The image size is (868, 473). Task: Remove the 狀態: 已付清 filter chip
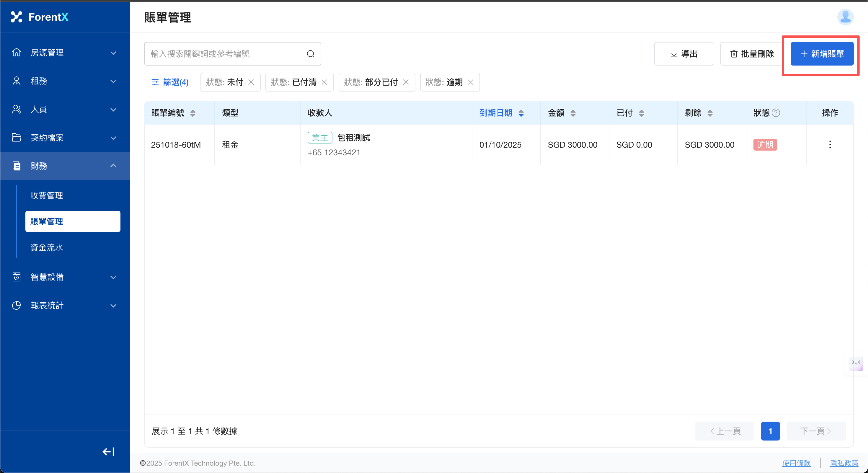pyautogui.click(x=324, y=82)
